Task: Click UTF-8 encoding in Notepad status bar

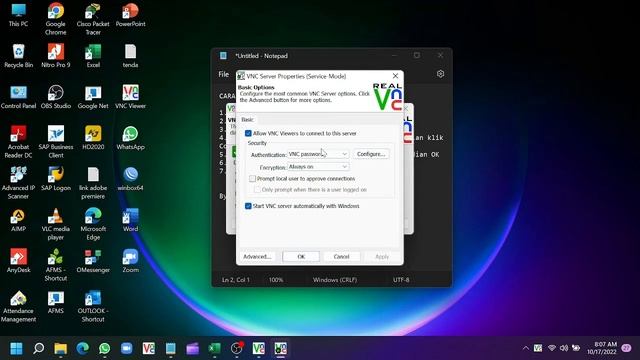Action: coord(401,280)
